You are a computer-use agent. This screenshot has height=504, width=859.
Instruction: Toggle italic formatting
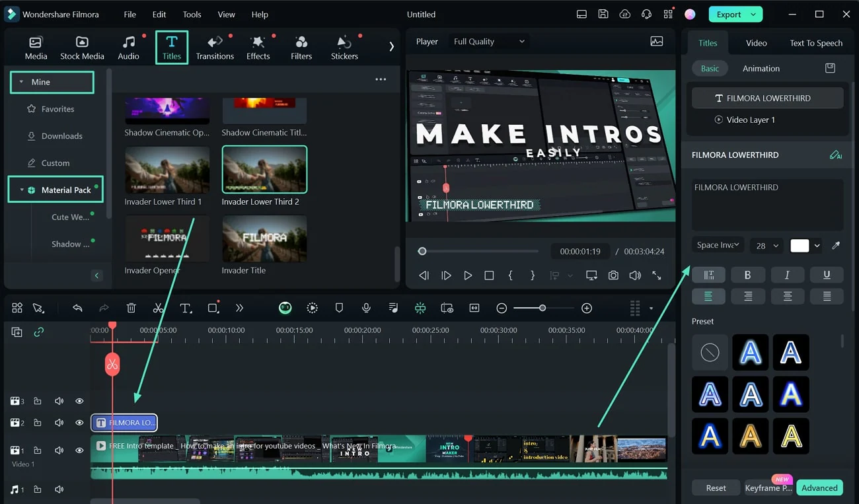coord(787,275)
